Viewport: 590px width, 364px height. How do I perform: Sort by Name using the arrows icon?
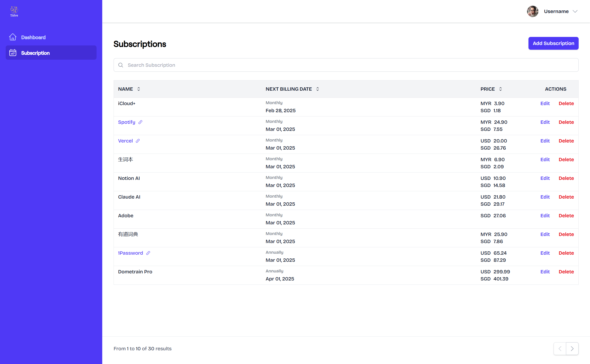click(139, 89)
